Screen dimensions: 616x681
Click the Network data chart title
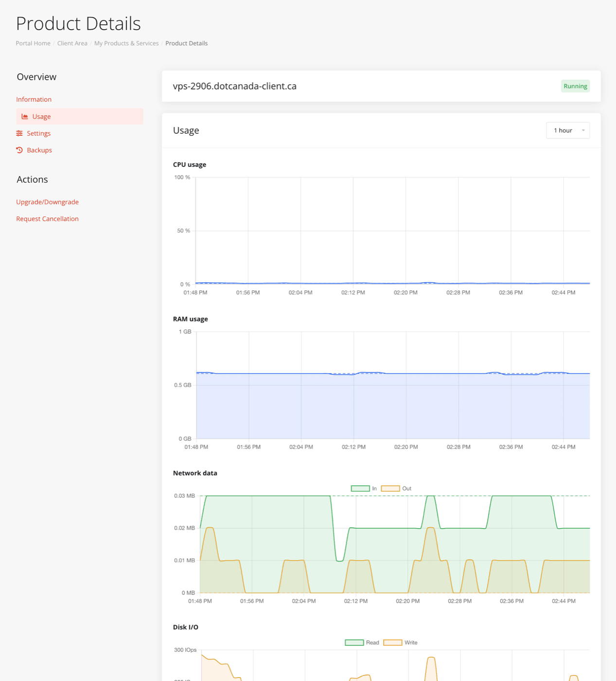[x=195, y=473]
